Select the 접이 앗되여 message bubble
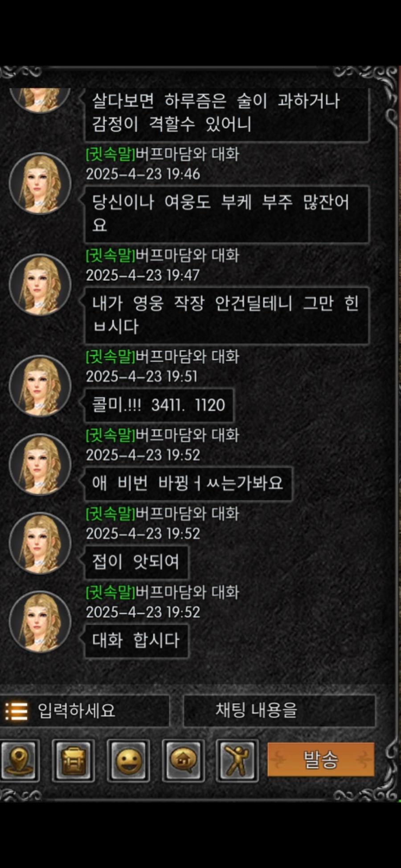Viewport: 401px width, 868px height. pos(136,562)
